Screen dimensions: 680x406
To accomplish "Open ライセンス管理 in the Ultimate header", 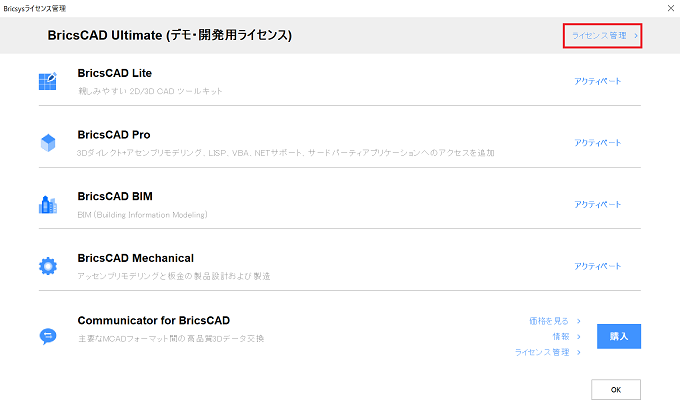I will (599, 36).
